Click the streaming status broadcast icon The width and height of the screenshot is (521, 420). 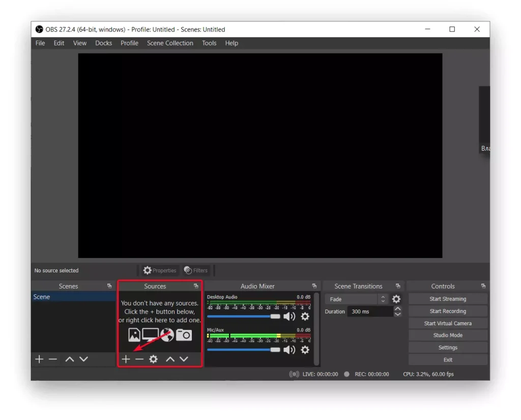point(294,374)
